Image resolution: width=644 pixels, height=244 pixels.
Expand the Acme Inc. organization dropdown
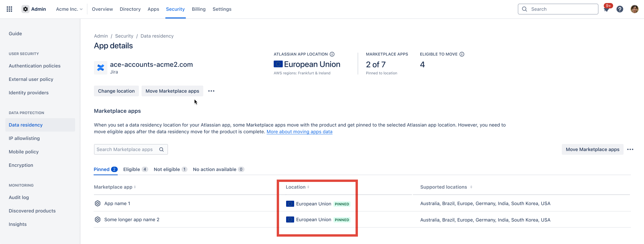[x=69, y=9]
